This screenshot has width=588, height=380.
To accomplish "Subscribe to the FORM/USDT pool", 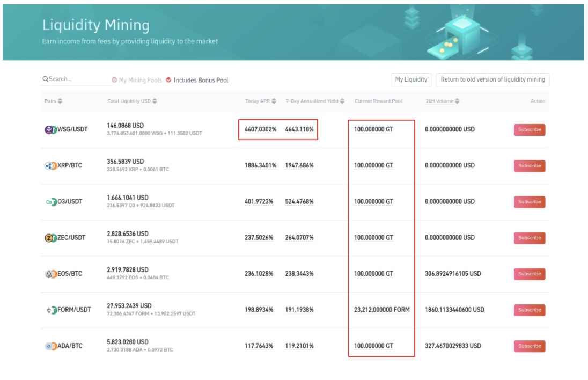I will click(x=529, y=310).
